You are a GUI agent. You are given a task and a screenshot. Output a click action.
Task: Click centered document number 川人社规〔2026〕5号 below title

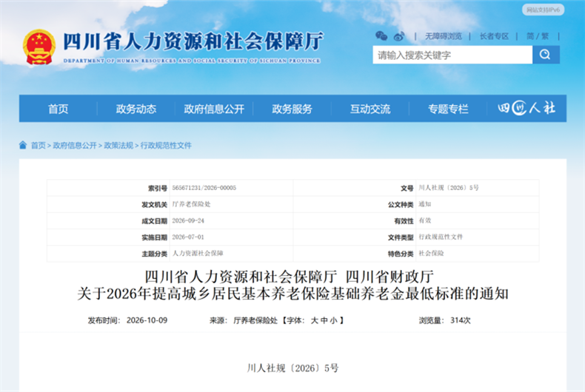(x=292, y=368)
